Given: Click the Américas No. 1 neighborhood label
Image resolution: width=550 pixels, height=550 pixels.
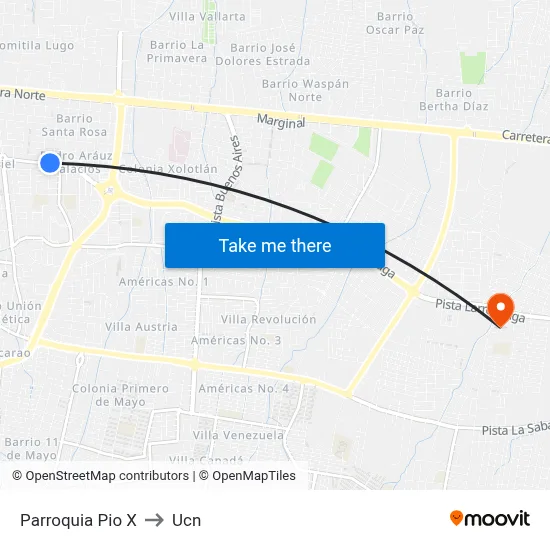Looking at the screenshot, I should [x=163, y=282].
